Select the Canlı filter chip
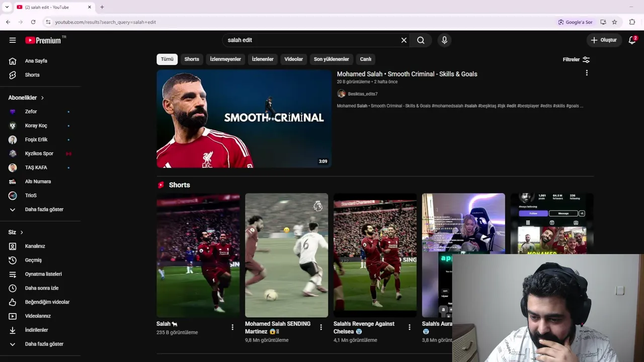Image resolution: width=644 pixels, height=362 pixels. 366,59
